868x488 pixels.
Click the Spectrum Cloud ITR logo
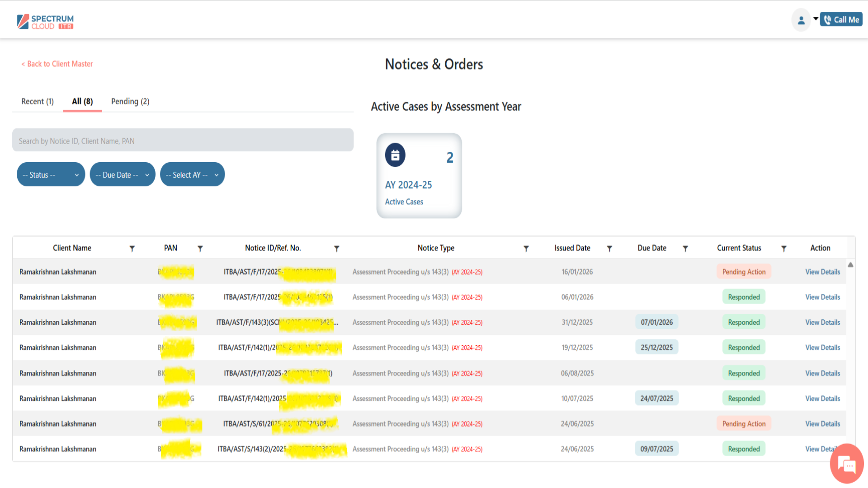point(45,21)
